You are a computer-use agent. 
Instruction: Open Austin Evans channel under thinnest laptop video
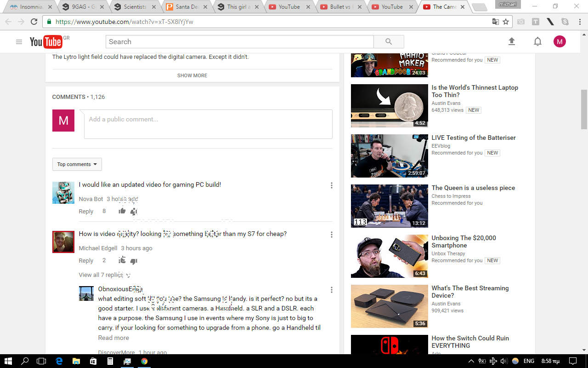[446, 103]
